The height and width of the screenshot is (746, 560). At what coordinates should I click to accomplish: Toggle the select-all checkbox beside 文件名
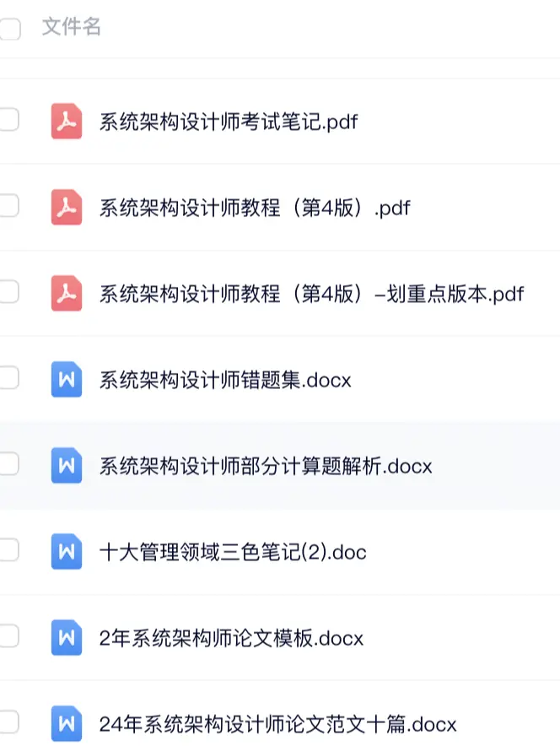pyautogui.click(x=8, y=30)
